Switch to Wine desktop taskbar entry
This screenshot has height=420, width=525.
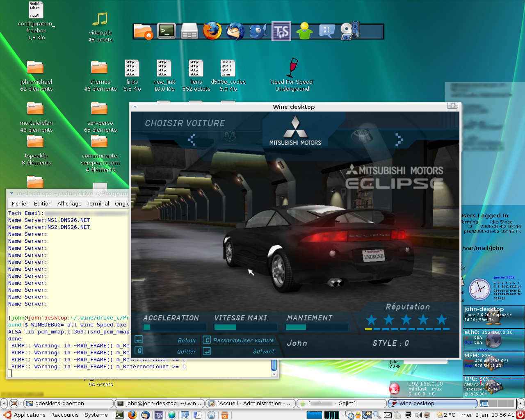tap(432, 404)
